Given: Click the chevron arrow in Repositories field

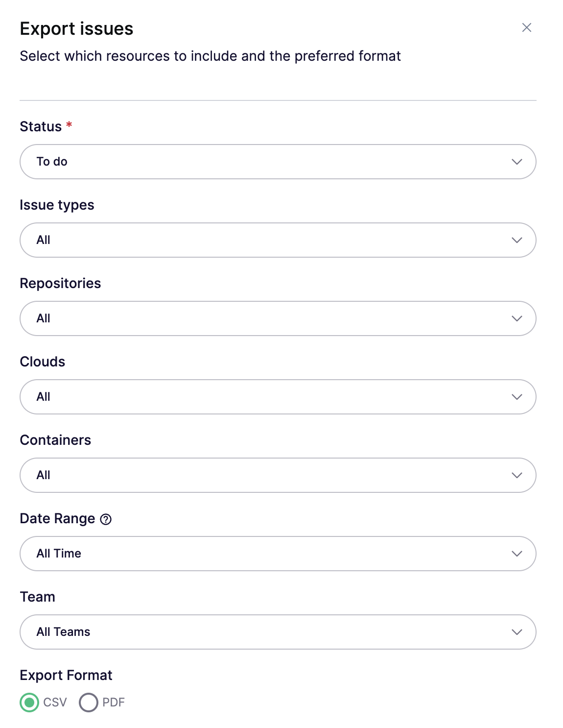Looking at the screenshot, I should point(517,318).
